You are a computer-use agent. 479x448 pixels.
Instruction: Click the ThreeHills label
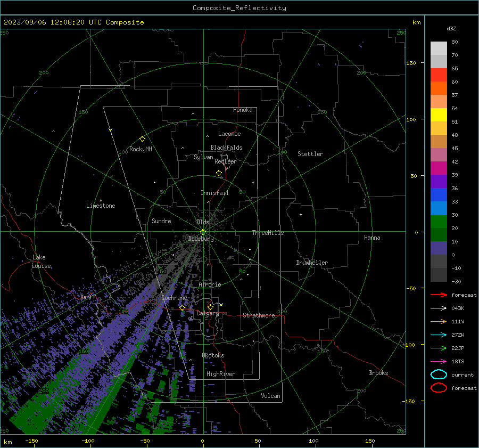click(x=268, y=233)
